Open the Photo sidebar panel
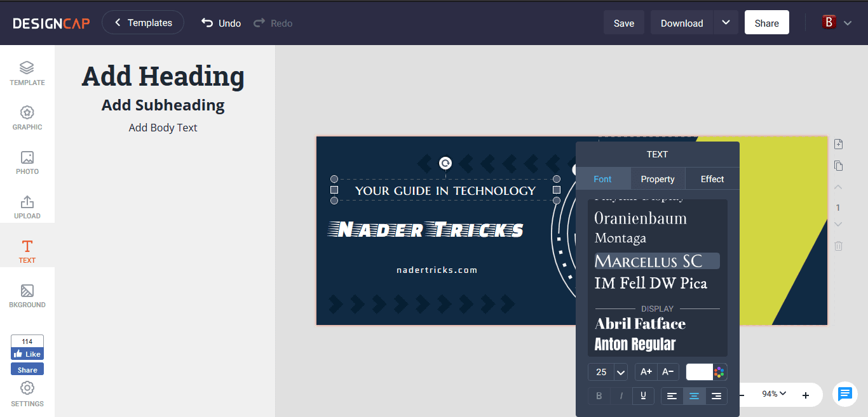Image resolution: width=868 pixels, height=417 pixels. point(27,162)
